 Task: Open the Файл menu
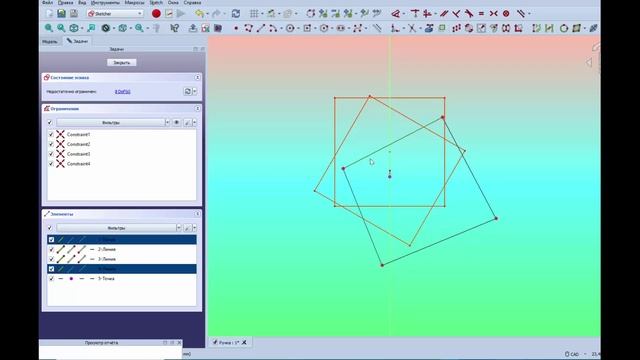click(47, 2)
